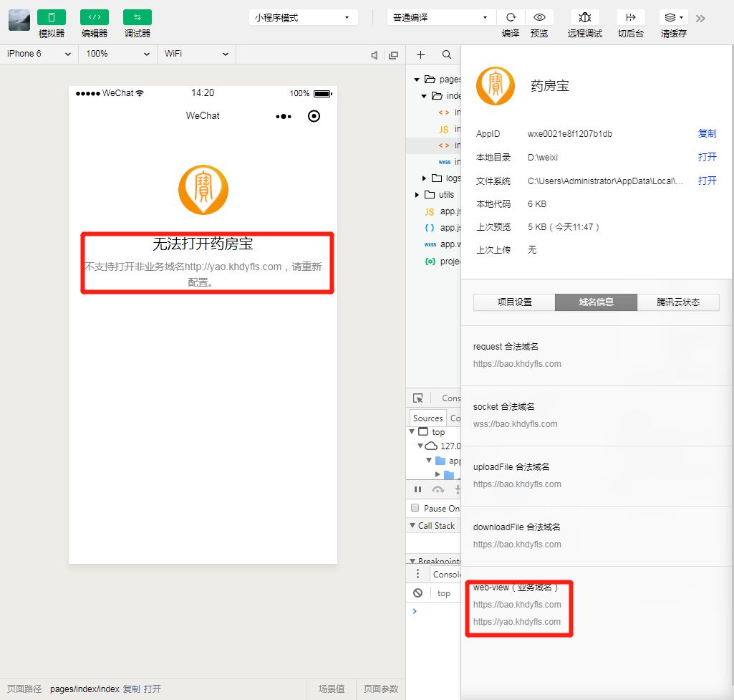The image size is (734, 700).
Task: Click the web-view domain https://yao.khdyfls.com
Action: point(517,622)
